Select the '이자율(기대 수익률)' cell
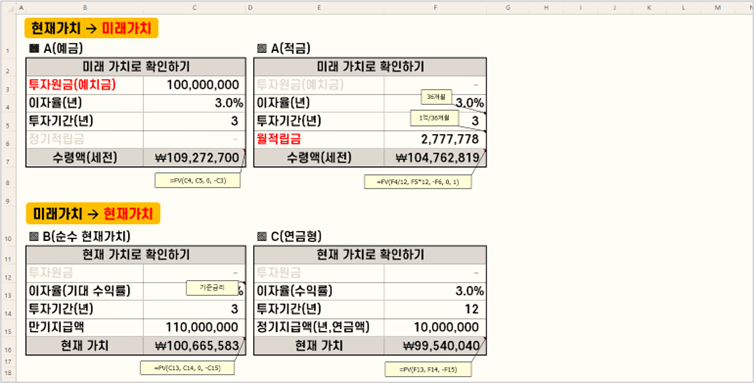The image size is (754, 383). (x=85, y=291)
